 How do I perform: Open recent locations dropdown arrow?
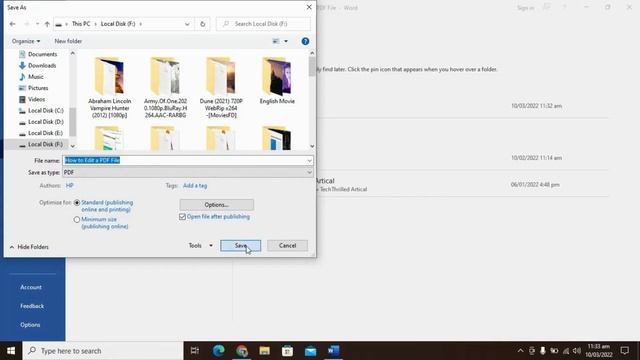coord(37,24)
